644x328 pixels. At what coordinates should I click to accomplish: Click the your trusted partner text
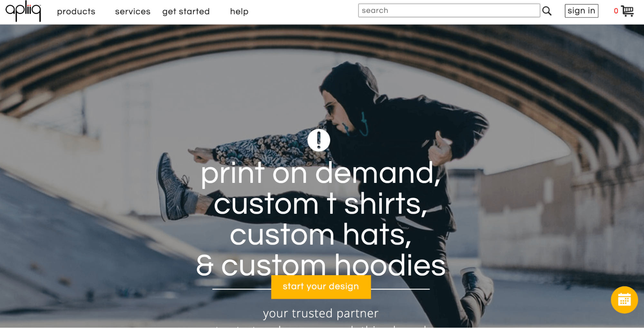321,313
